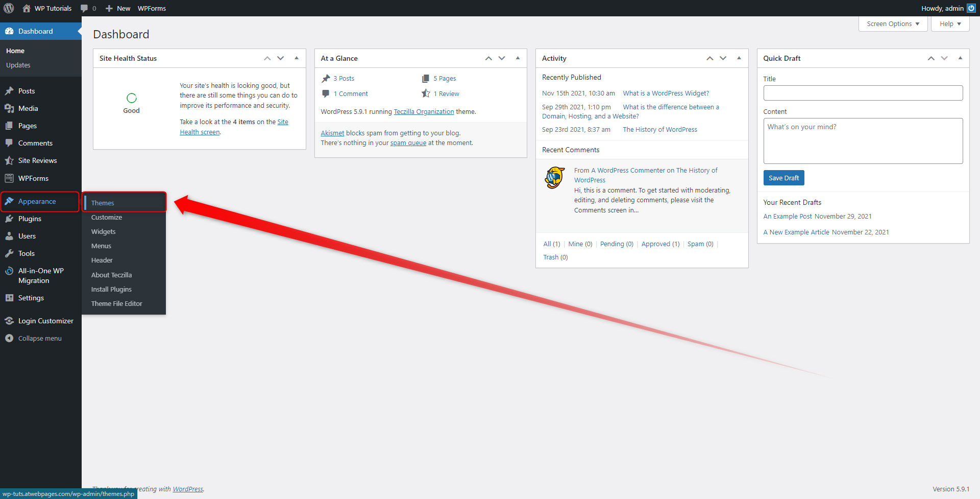Open the WP Tutorials site home icon
980x499 pixels.
[x=27, y=8]
